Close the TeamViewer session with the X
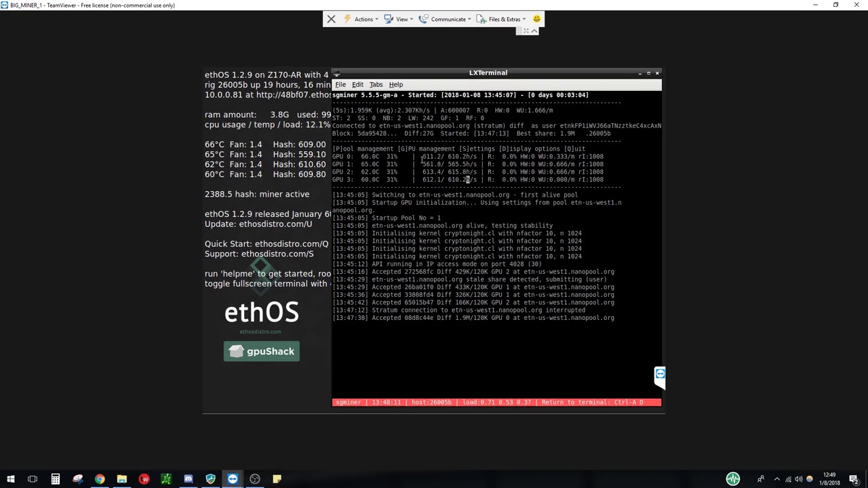 pos(331,19)
